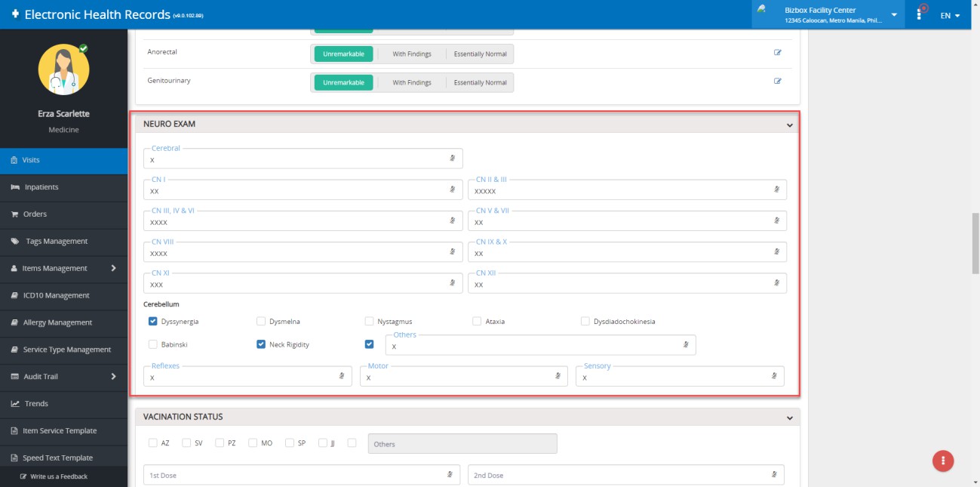
Task: Click the Write us a Feedback link
Action: click(60, 476)
